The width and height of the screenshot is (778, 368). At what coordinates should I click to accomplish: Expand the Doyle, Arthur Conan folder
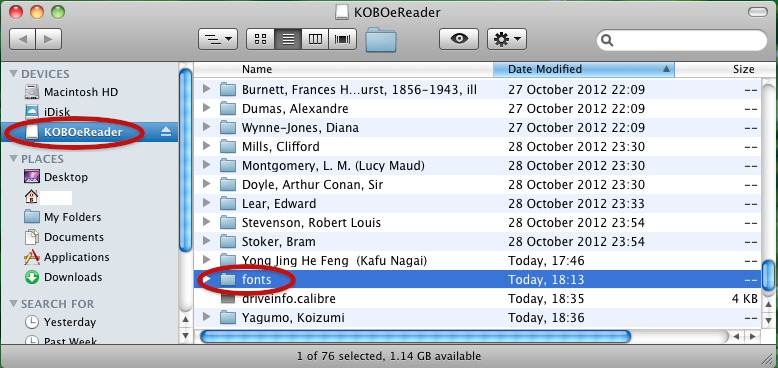click(x=207, y=184)
